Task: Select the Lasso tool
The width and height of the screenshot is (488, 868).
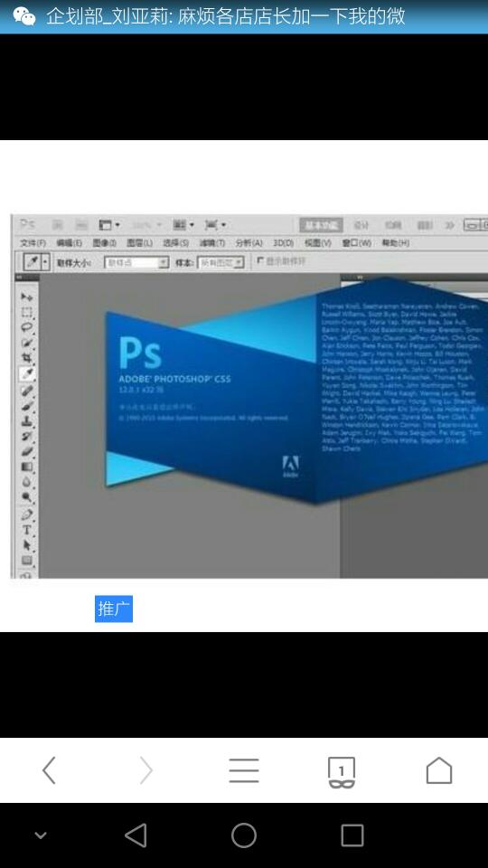Action: tap(26, 327)
